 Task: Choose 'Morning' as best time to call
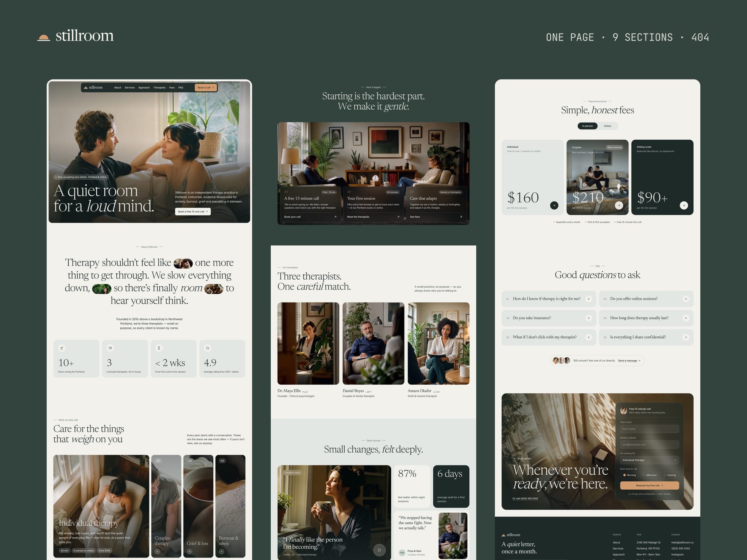tap(630, 475)
